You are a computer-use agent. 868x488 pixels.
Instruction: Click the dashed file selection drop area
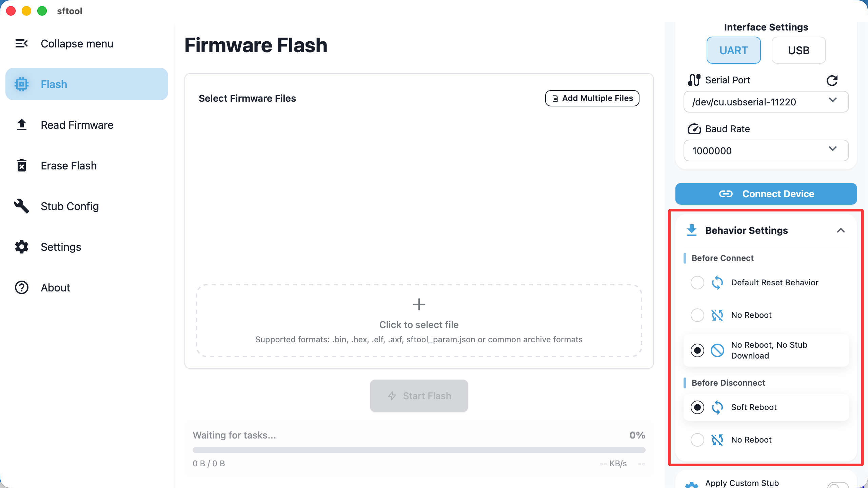tap(419, 321)
